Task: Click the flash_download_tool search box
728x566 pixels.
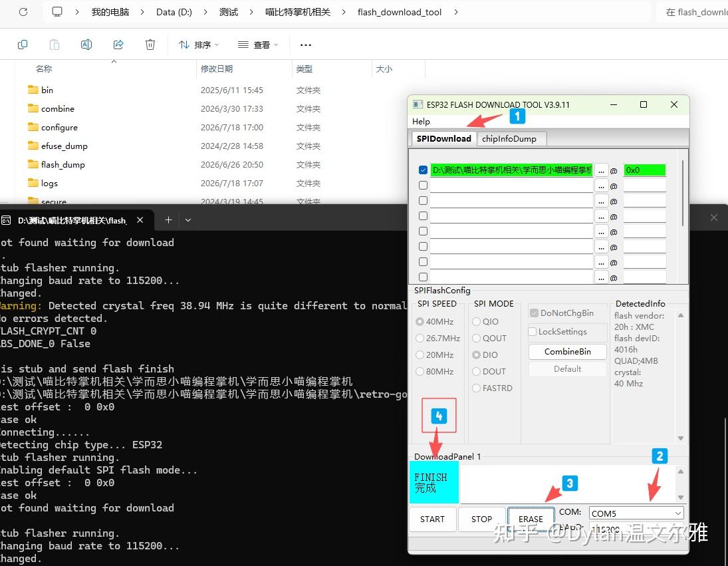Action: [x=693, y=12]
